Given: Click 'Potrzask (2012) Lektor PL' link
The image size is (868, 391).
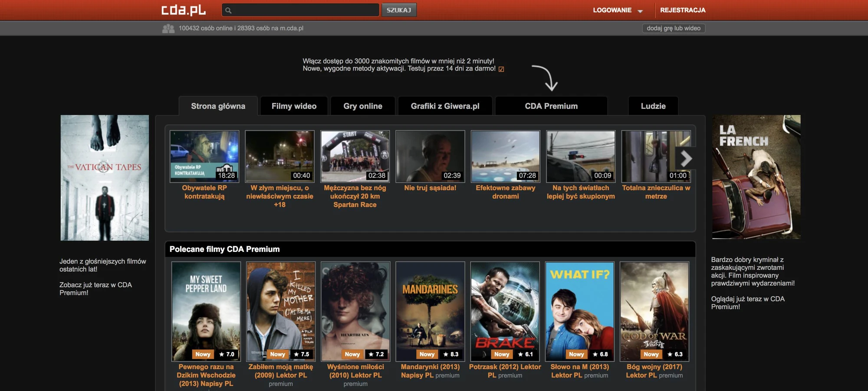Looking at the screenshot, I should pos(505,371).
